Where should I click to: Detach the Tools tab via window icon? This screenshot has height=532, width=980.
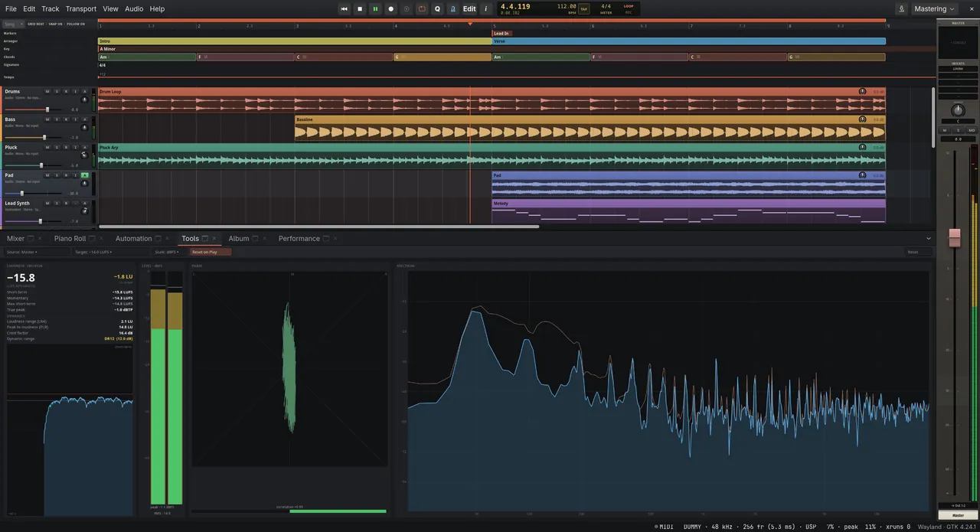(x=204, y=239)
